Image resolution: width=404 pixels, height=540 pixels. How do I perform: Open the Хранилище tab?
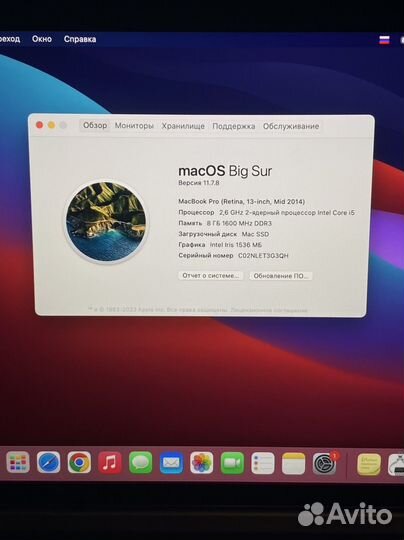(x=183, y=126)
